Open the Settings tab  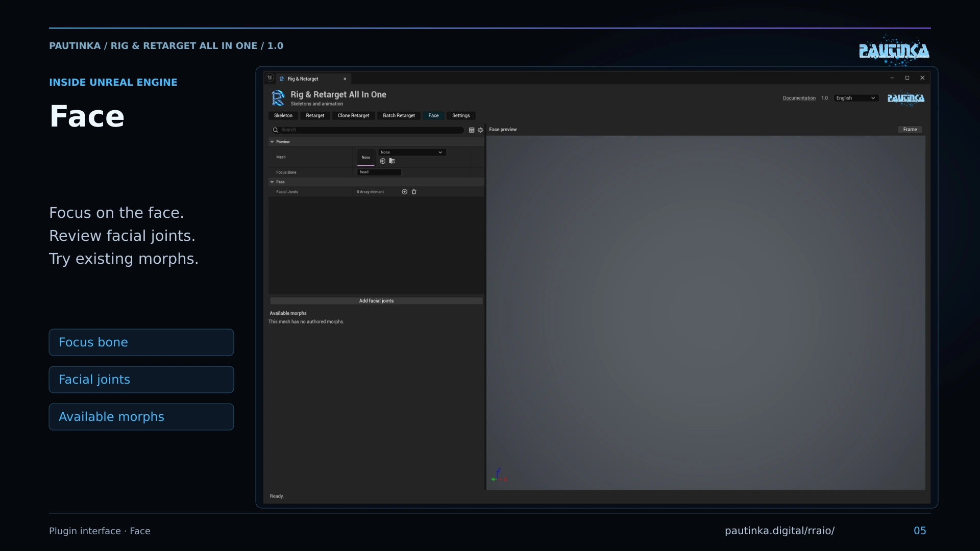coord(461,116)
